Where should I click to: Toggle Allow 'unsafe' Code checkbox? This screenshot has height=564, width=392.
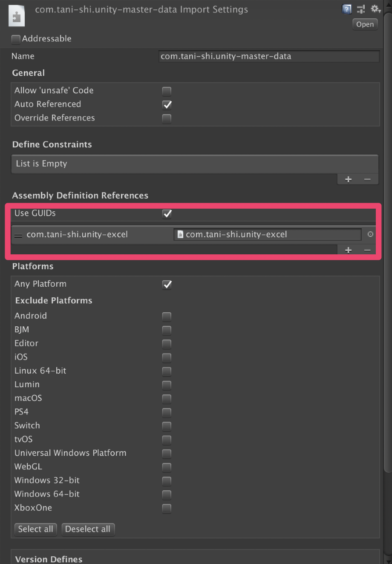167,91
